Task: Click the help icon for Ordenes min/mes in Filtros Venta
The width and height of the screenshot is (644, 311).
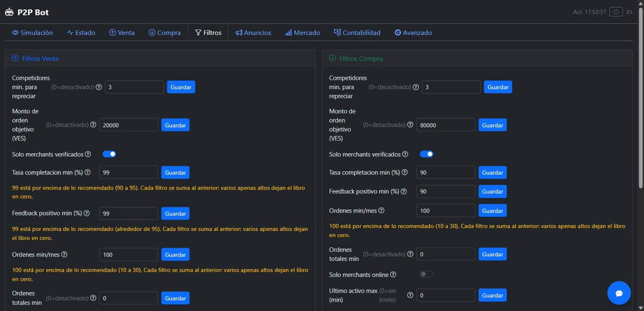Action: pos(64,255)
